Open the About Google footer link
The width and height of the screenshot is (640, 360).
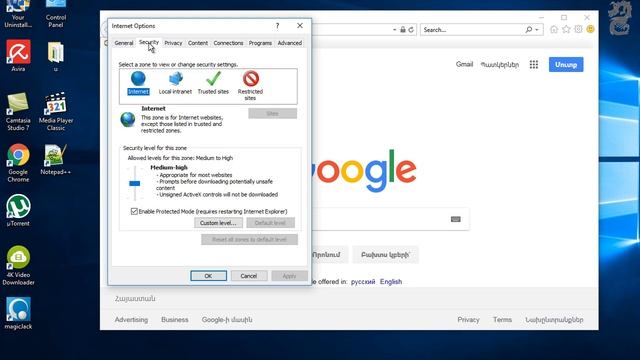tap(227, 320)
